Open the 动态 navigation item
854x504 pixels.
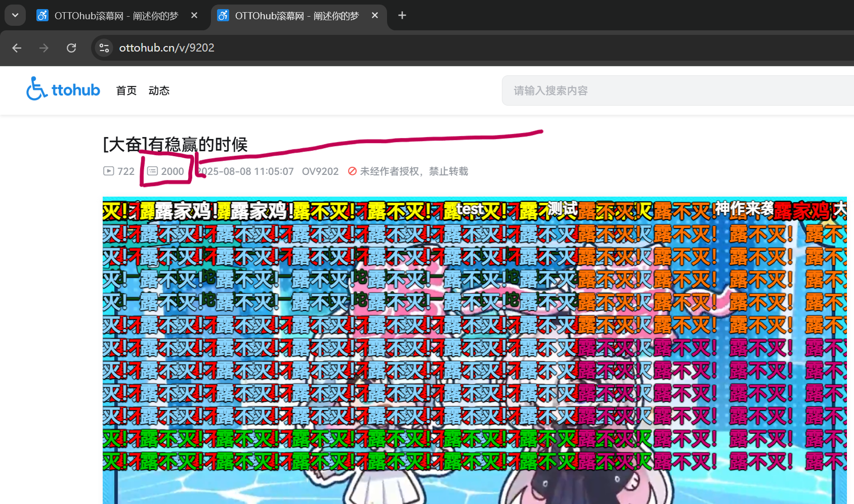tap(159, 90)
